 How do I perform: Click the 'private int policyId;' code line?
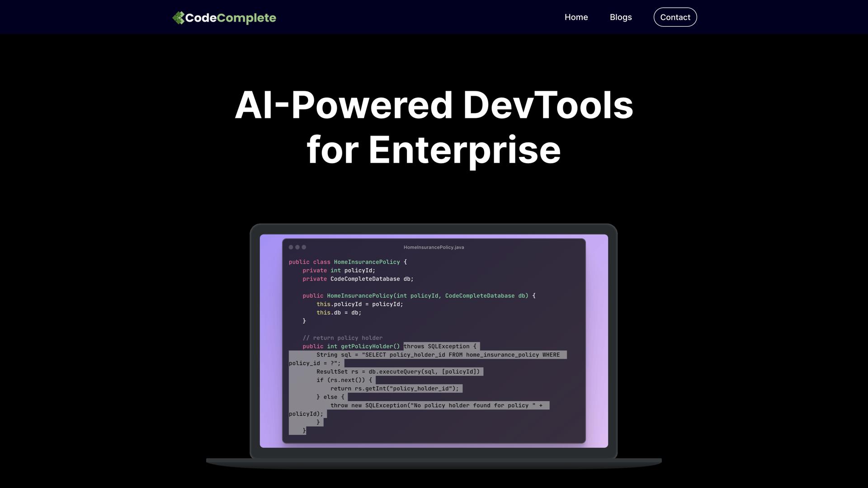coord(339,271)
